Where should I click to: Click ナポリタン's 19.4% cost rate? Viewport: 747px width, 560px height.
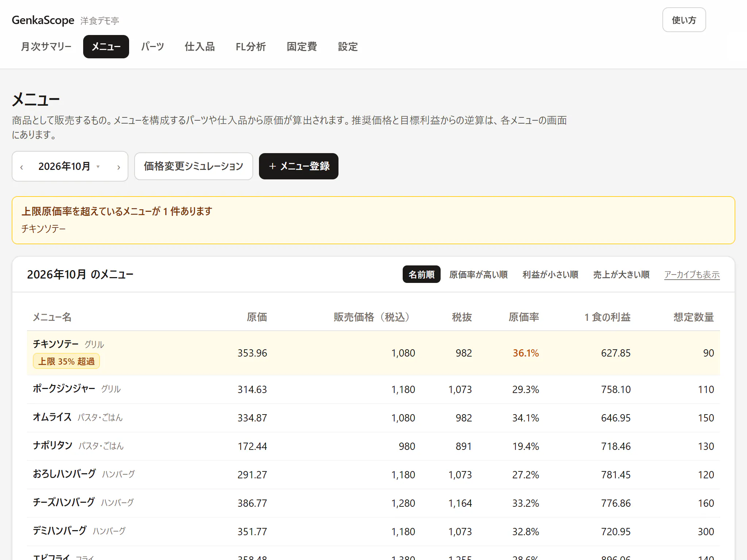[x=526, y=446]
